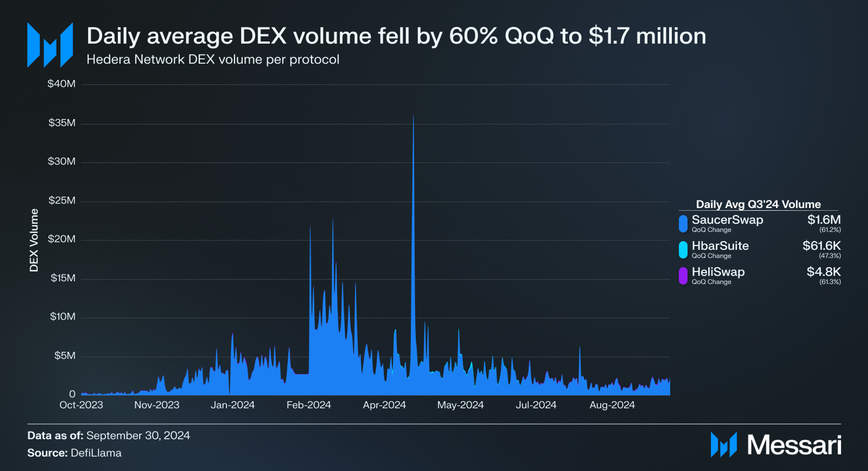Click the SaucerSwap blue legend swatch

click(x=683, y=224)
